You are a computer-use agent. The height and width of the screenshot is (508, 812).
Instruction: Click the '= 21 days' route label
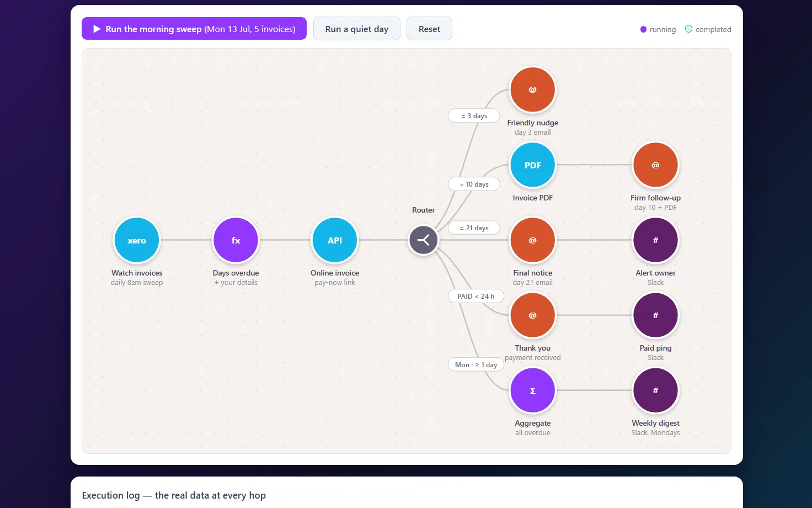[474, 228]
